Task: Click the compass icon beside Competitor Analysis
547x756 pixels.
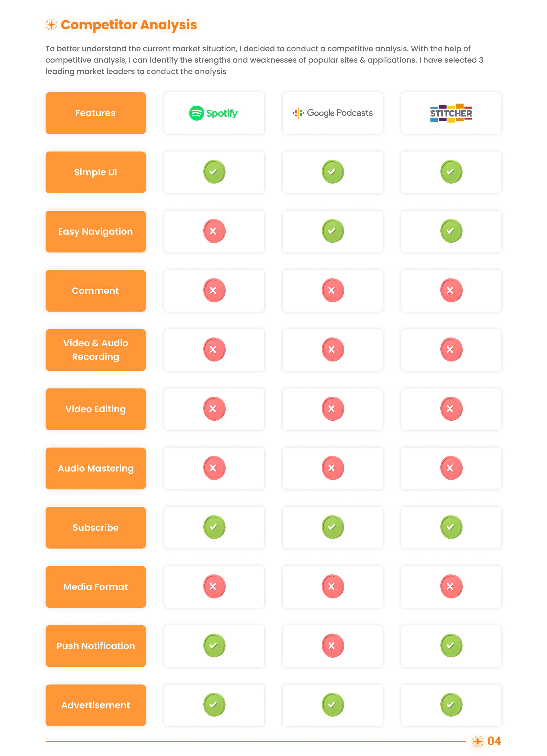Action: (x=51, y=25)
